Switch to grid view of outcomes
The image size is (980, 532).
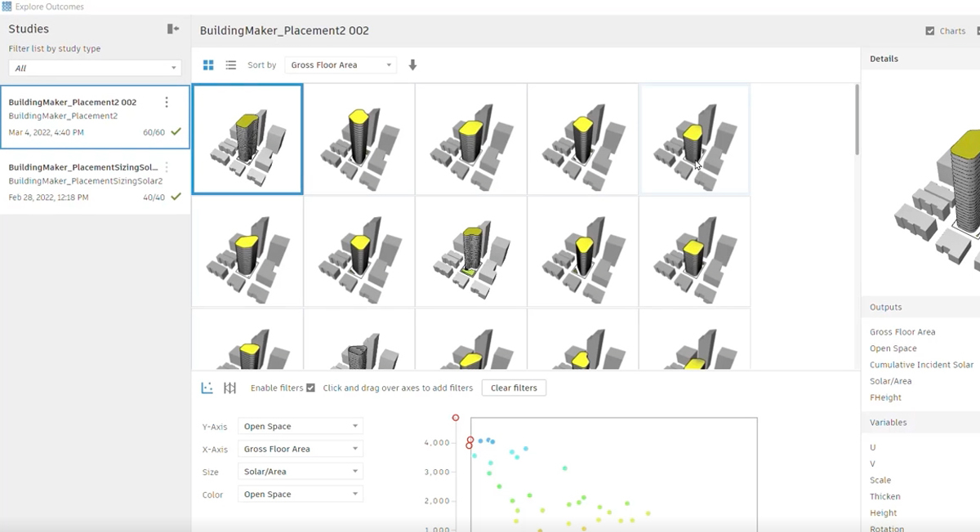(x=208, y=65)
